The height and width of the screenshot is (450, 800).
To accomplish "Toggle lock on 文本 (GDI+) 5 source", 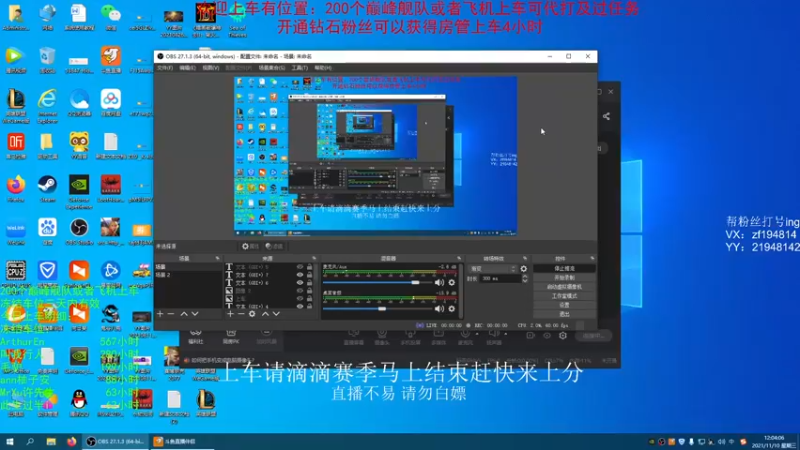I will (x=309, y=267).
